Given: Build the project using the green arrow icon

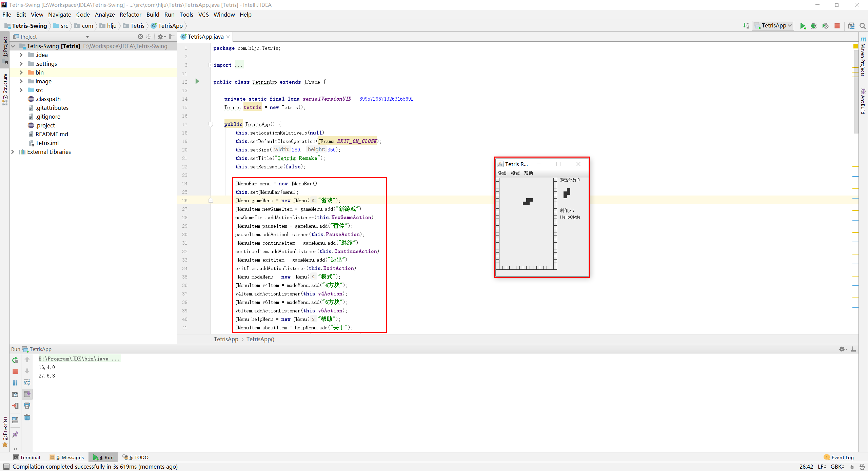Looking at the screenshot, I should pyautogui.click(x=746, y=26).
